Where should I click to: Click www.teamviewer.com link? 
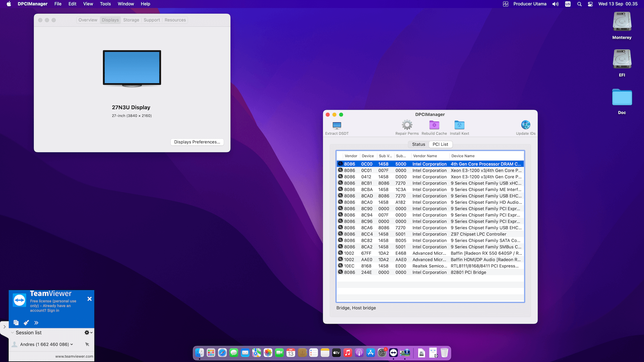[74, 356]
